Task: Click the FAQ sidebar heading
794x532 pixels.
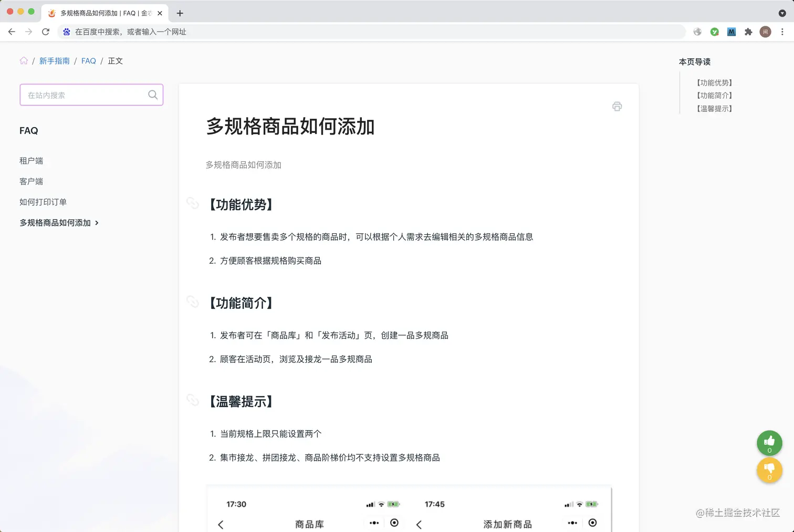Action: pyautogui.click(x=29, y=131)
